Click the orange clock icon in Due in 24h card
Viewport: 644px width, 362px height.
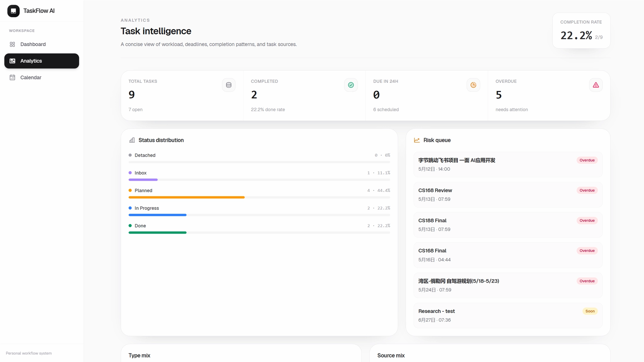pos(473,85)
